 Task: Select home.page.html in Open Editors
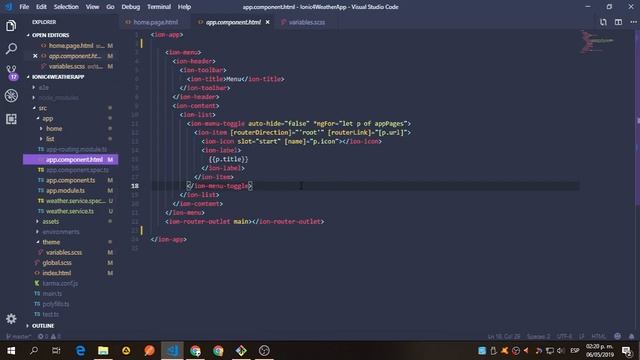(x=71, y=46)
